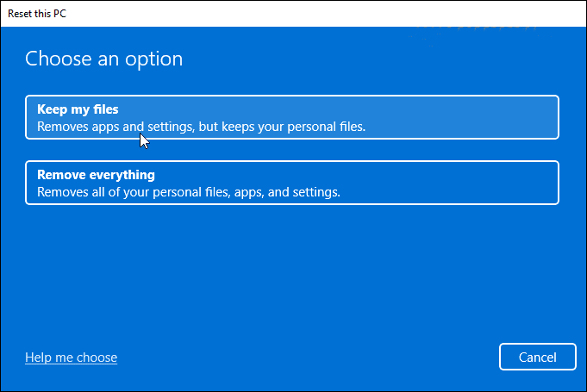Image resolution: width=587 pixels, height=392 pixels.
Task: Click the bold Remove everything title text
Action: click(x=96, y=175)
